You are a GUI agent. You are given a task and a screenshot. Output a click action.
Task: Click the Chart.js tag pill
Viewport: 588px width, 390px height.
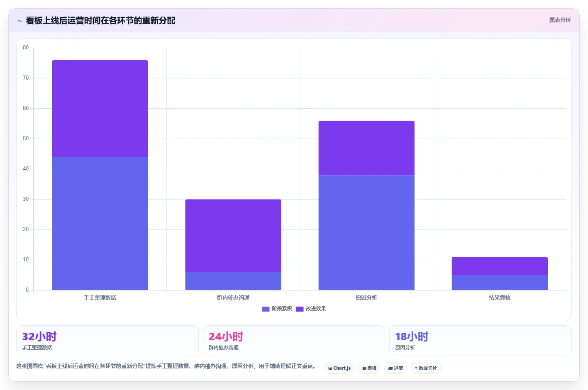[339, 368]
